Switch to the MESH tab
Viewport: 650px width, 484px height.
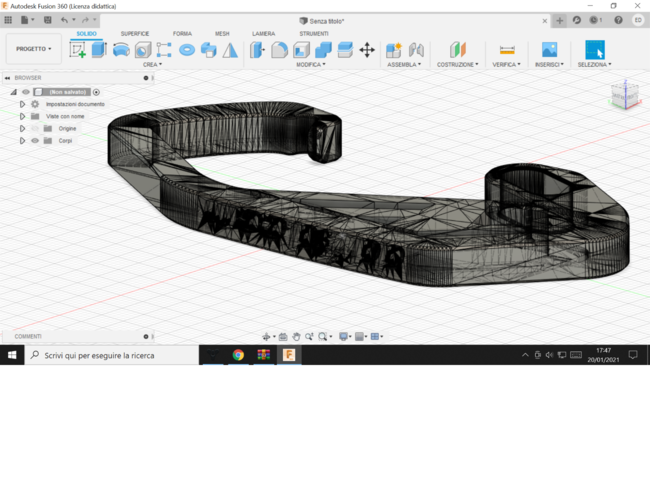[222, 33]
